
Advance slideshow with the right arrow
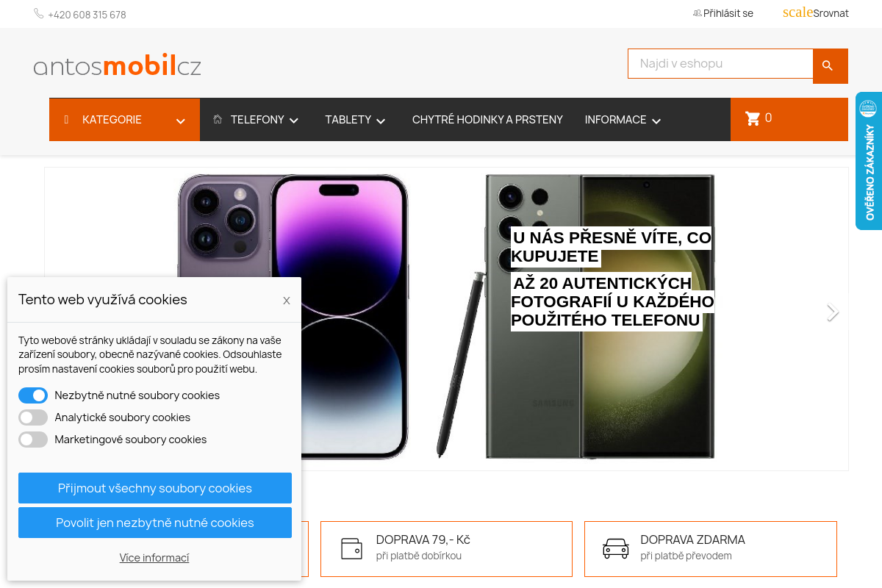[x=832, y=312]
